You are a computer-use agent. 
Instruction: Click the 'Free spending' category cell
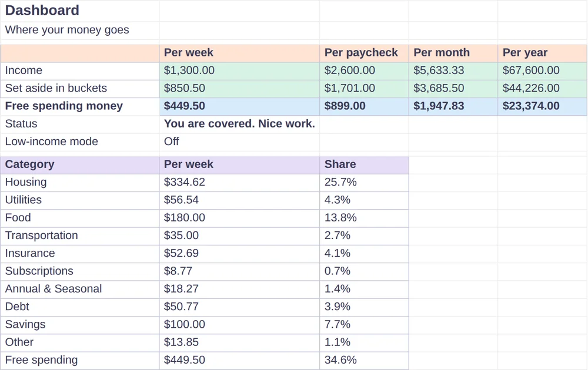(79, 361)
